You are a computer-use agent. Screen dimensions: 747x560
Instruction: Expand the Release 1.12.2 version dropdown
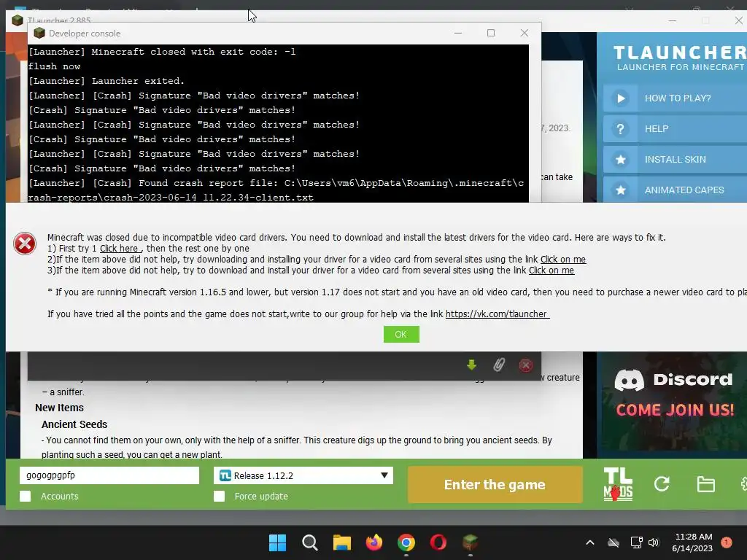tap(303, 475)
